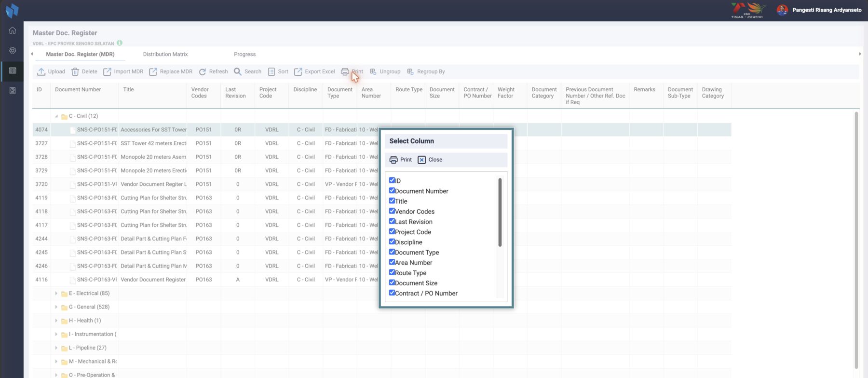The height and width of the screenshot is (378, 868).
Task: Toggle the Project Code checkbox
Action: (392, 231)
